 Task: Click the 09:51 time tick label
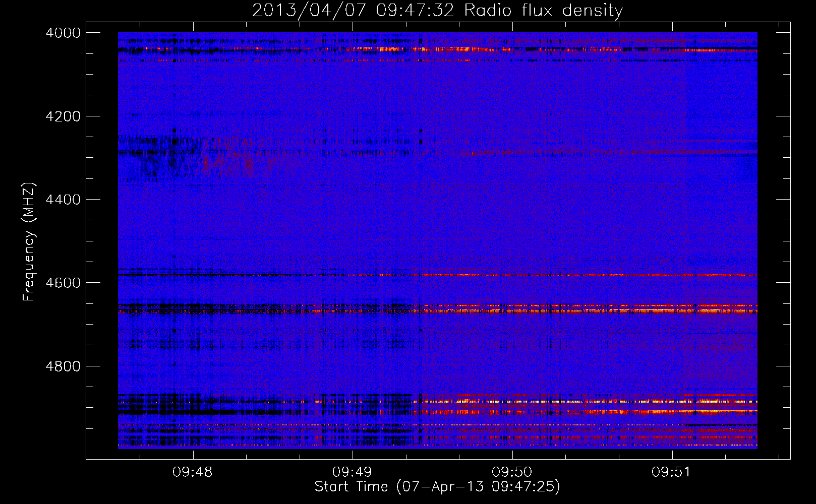point(671,472)
